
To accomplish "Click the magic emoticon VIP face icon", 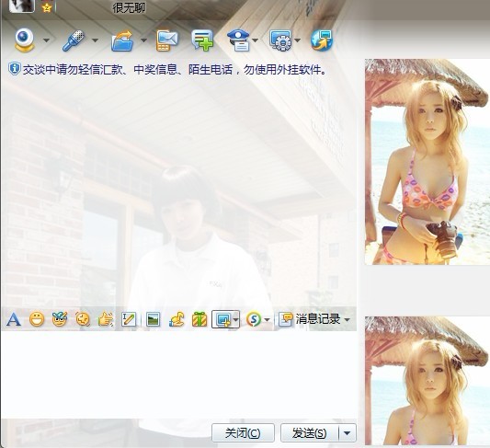I will pyautogui.click(x=60, y=319).
